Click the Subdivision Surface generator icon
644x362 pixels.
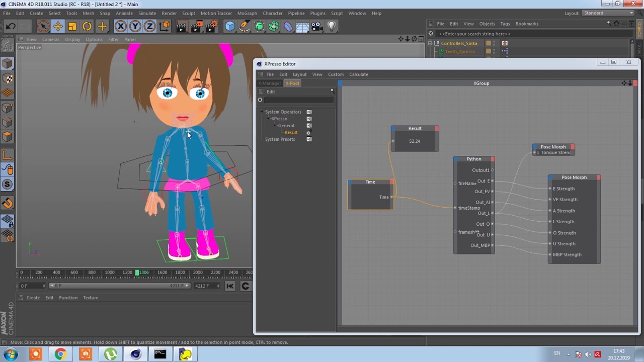(x=259, y=26)
